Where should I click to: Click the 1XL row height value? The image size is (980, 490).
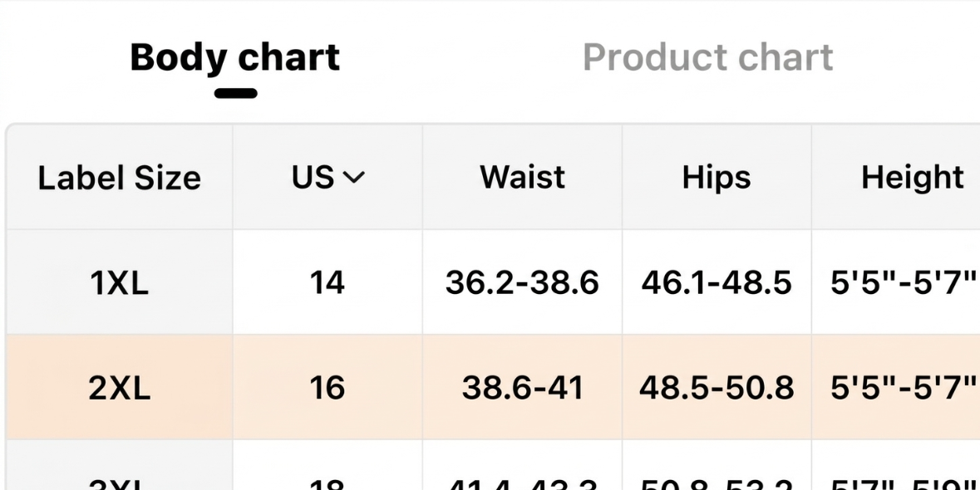pyautogui.click(x=904, y=282)
